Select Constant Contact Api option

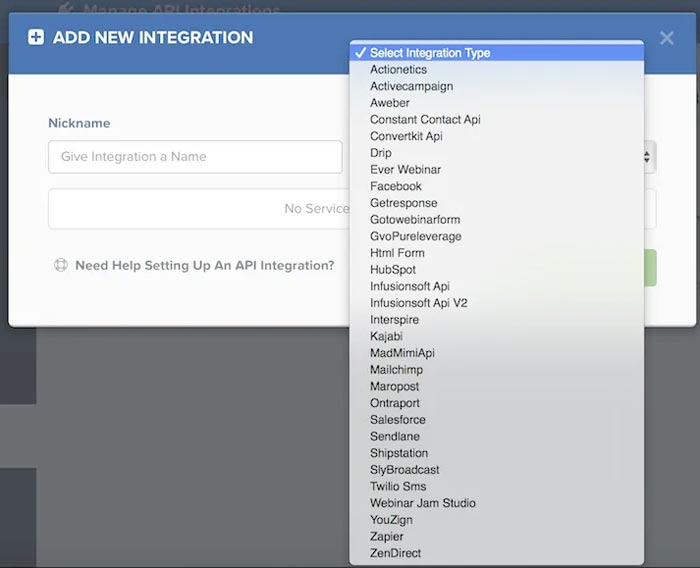496,120
